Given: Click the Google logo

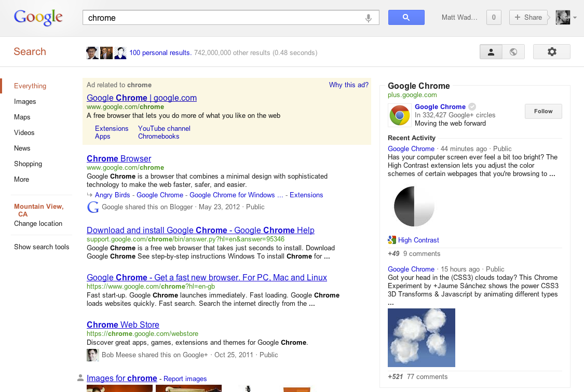Looking at the screenshot, I should click(x=38, y=18).
